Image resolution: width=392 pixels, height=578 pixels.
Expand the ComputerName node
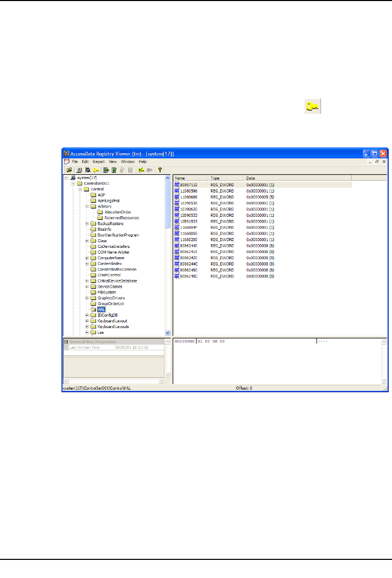click(87, 258)
